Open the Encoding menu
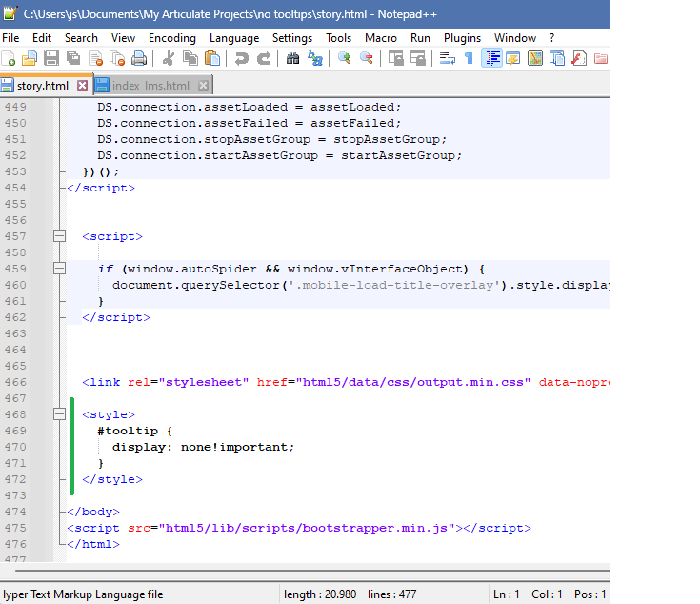This screenshot has width=700, height=604. pos(171,38)
